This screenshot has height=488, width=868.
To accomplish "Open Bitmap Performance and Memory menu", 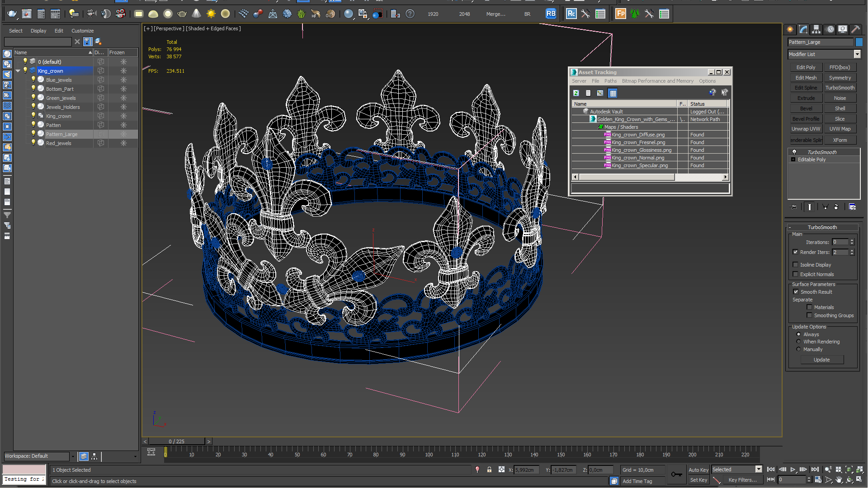I will click(657, 81).
